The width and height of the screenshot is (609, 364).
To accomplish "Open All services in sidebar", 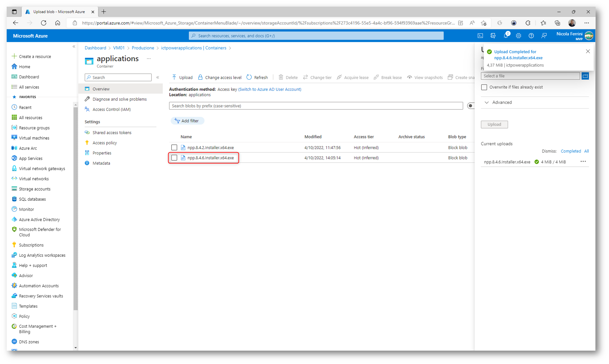I will [x=25, y=87].
